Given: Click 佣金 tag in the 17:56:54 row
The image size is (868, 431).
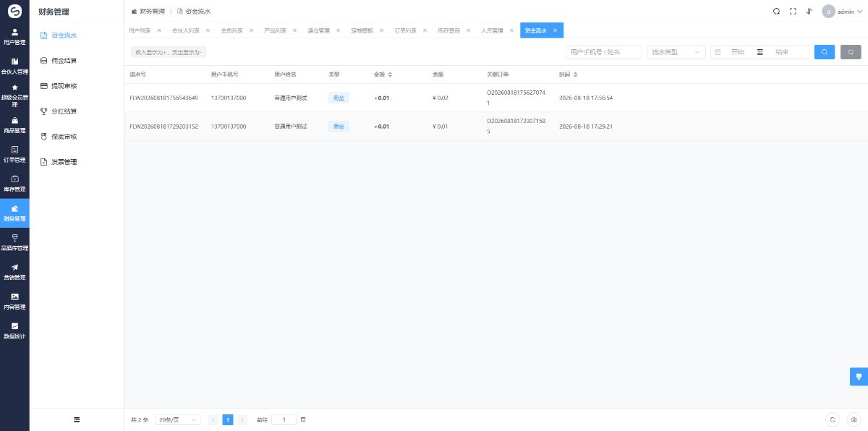Looking at the screenshot, I should coord(339,98).
